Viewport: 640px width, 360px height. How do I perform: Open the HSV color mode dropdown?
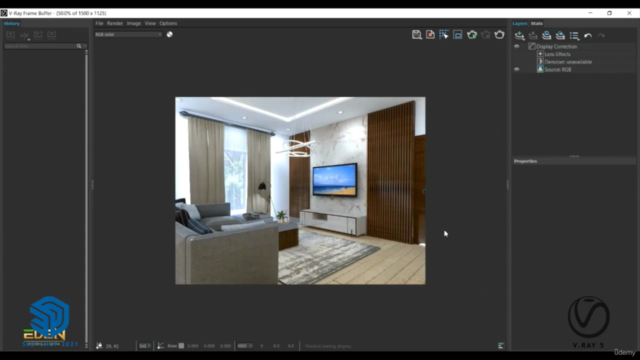point(245,346)
